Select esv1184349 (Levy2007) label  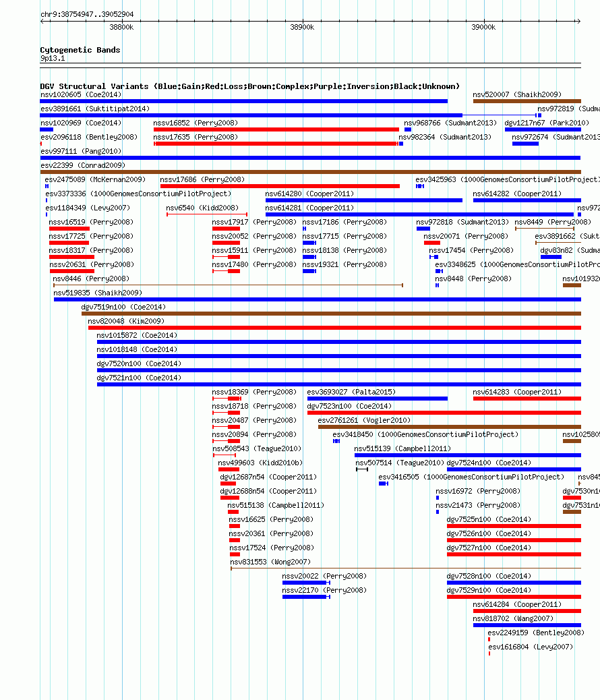[x=88, y=208]
